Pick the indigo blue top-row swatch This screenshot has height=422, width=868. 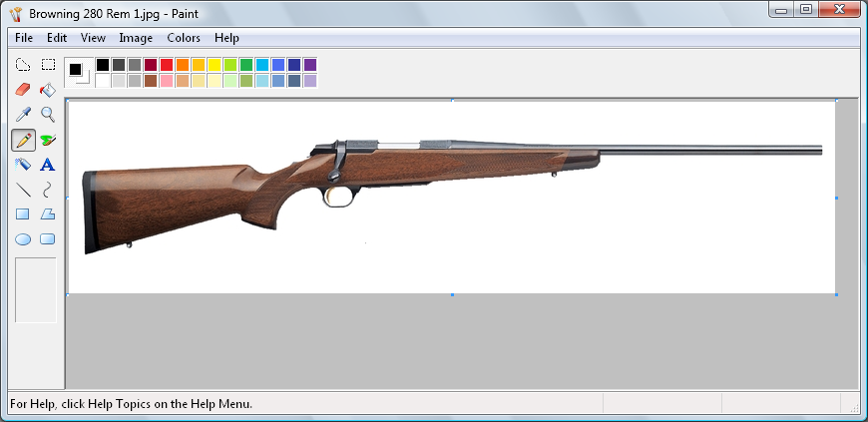coord(278,65)
